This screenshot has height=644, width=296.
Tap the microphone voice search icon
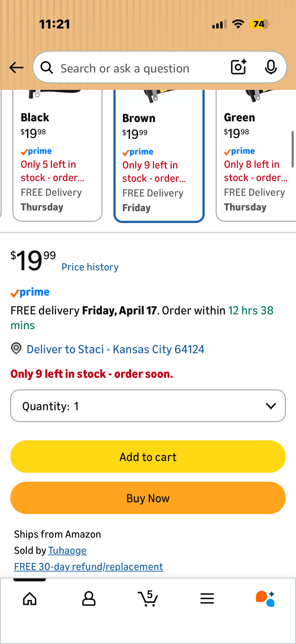(x=271, y=67)
